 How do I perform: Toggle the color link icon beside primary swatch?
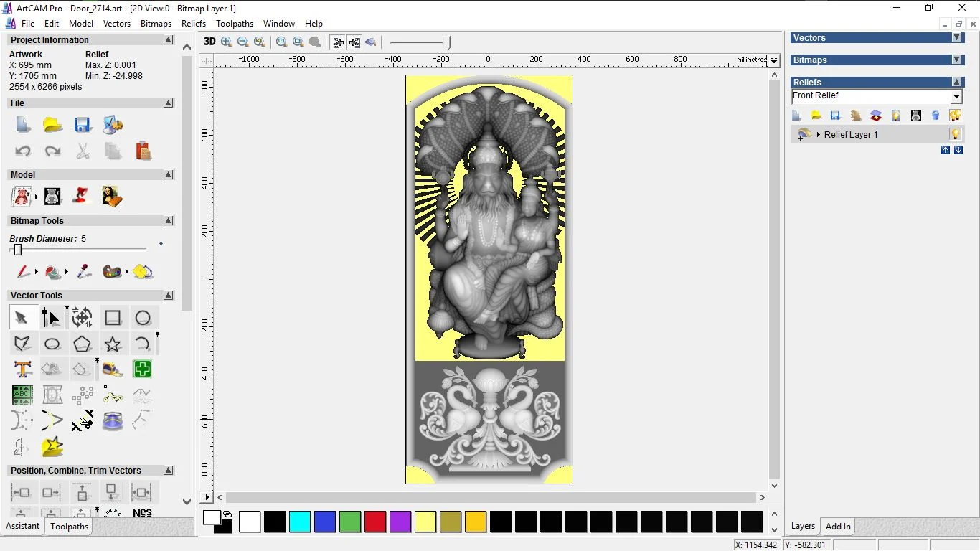point(227,514)
